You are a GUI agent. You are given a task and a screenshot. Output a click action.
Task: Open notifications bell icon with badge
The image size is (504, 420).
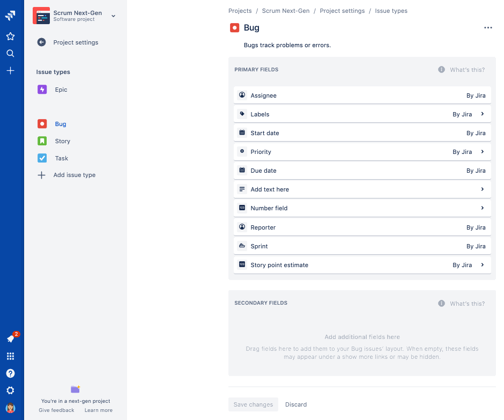pyautogui.click(x=11, y=338)
